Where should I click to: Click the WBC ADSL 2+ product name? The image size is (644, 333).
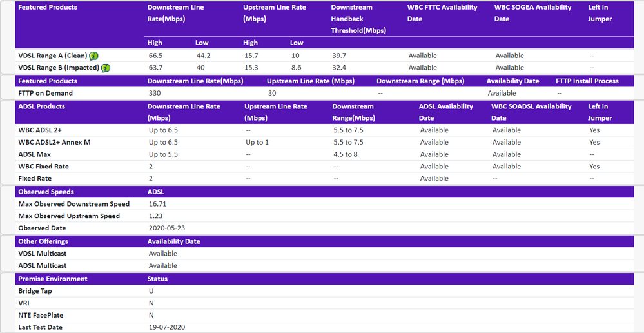point(40,130)
